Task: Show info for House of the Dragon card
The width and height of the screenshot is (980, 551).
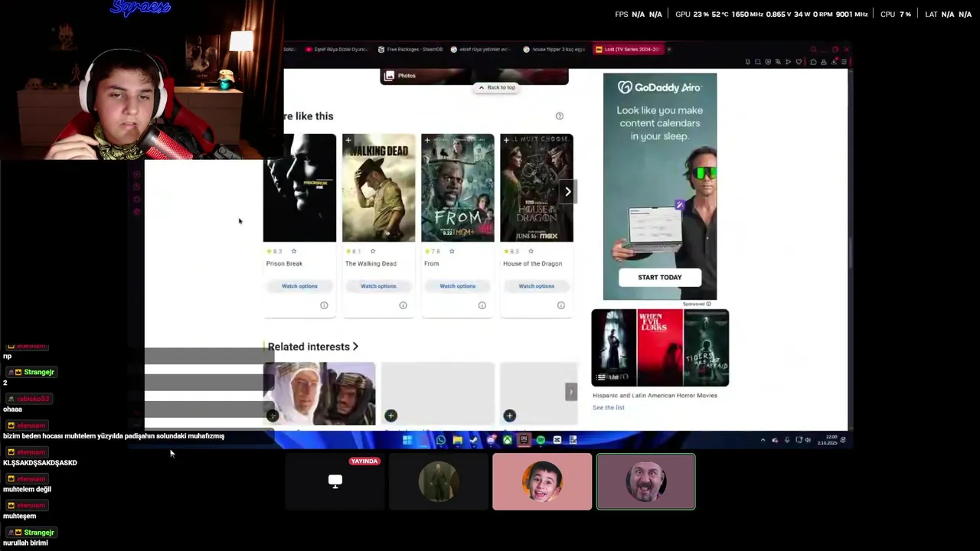Action: pyautogui.click(x=560, y=305)
